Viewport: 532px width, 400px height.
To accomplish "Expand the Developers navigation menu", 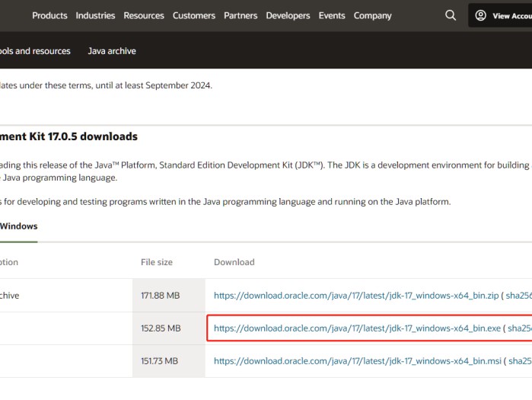I will pos(288,15).
